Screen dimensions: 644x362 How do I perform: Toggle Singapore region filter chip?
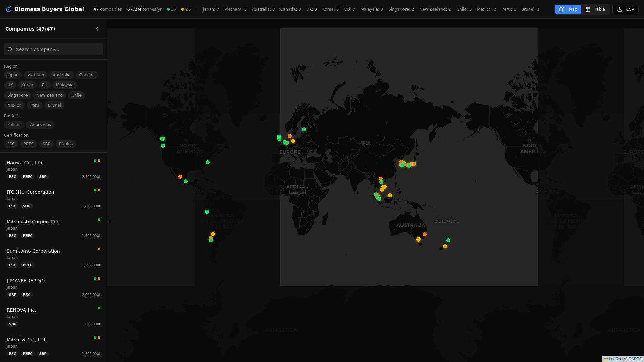coord(17,95)
